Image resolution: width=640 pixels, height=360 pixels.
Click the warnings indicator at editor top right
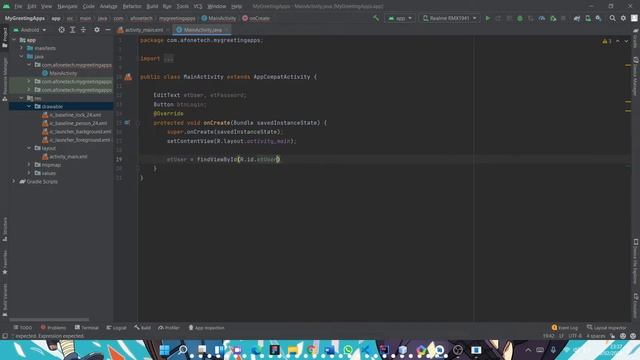pyautogui.click(x=607, y=41)
